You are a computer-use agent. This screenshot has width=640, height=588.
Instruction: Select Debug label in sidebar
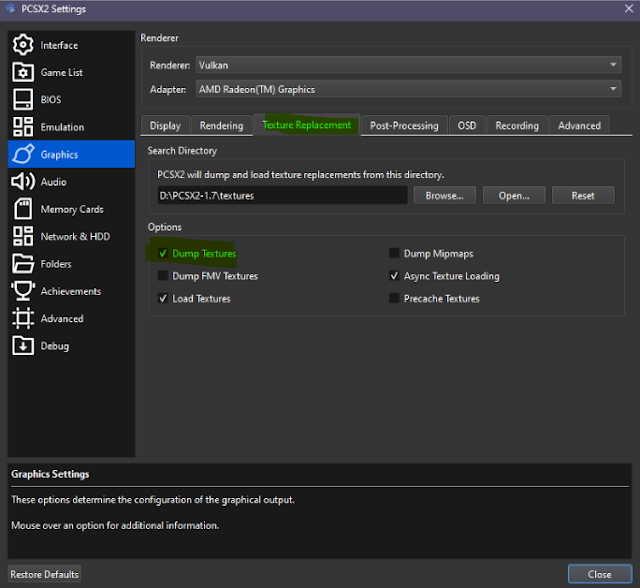[55, 346]
